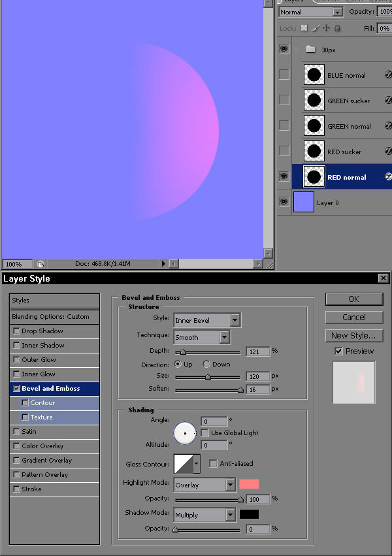This screenshot has height=556, width=392.
Task: Hide the RED normal layer
Action: 284,176
